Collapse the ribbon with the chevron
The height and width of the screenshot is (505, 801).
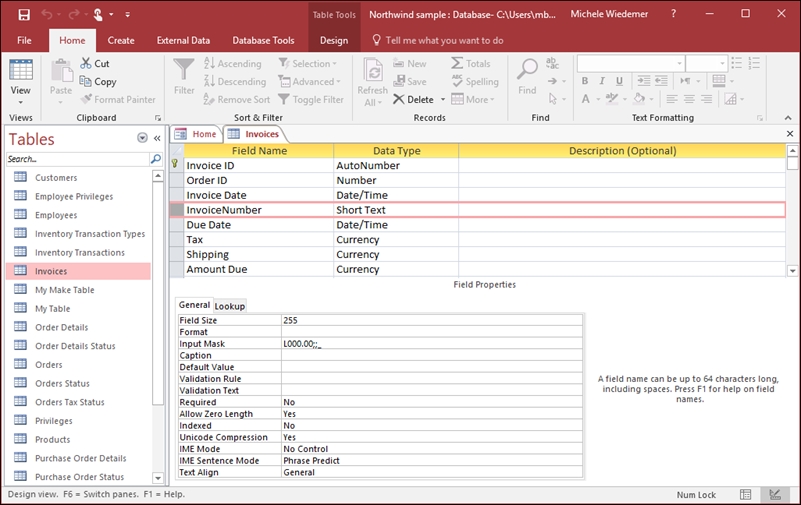[788, 117]
